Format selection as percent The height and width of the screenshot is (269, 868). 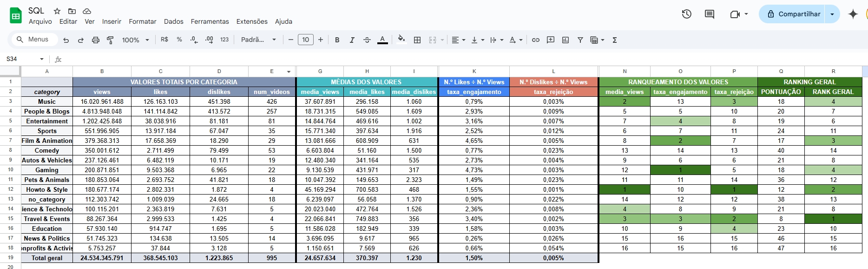coord(179,40)
